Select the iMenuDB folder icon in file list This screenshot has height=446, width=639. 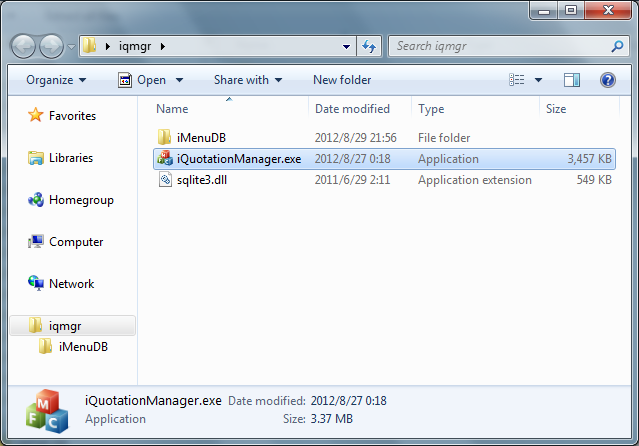pyautogui.click(x=165, y=137)
